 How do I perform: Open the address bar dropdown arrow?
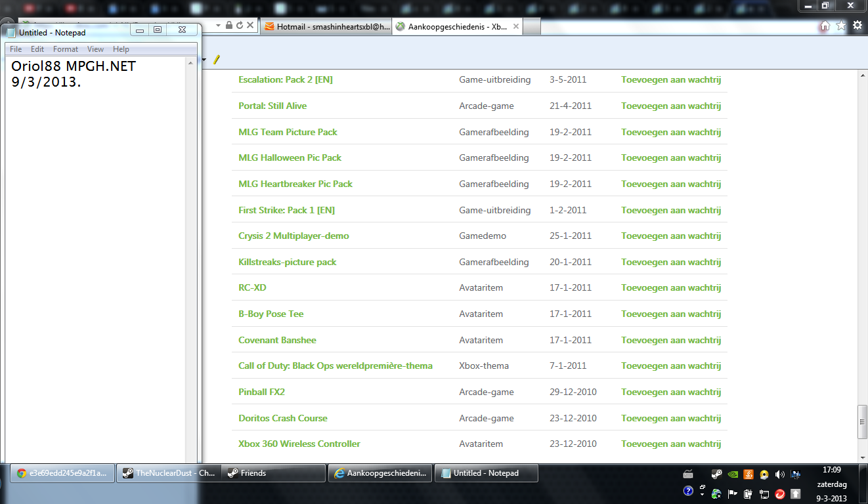click(219, 25)
